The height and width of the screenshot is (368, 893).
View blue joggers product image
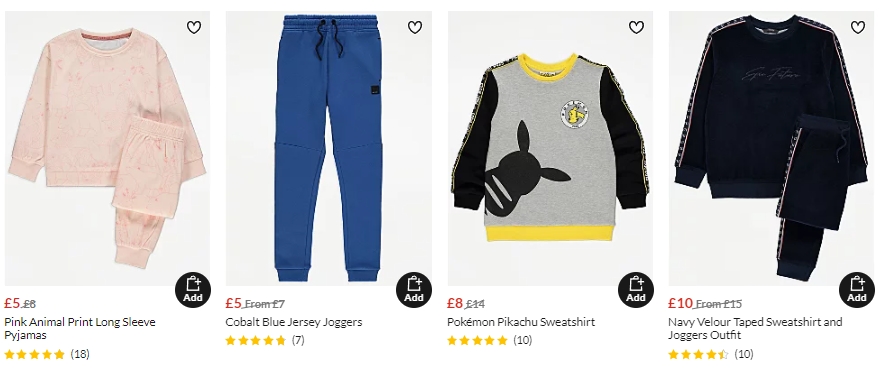point(329,148)
